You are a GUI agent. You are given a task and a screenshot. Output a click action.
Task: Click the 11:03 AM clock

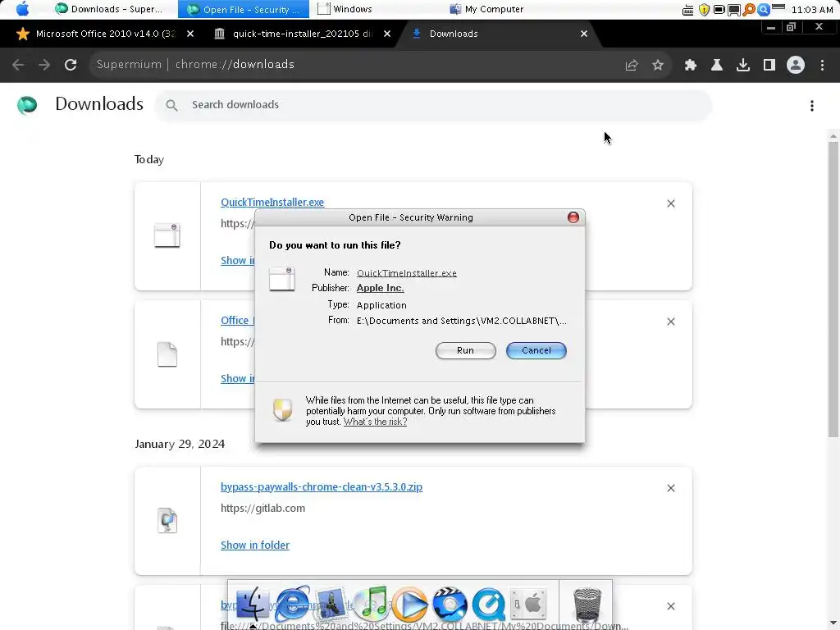pos(811,10)
